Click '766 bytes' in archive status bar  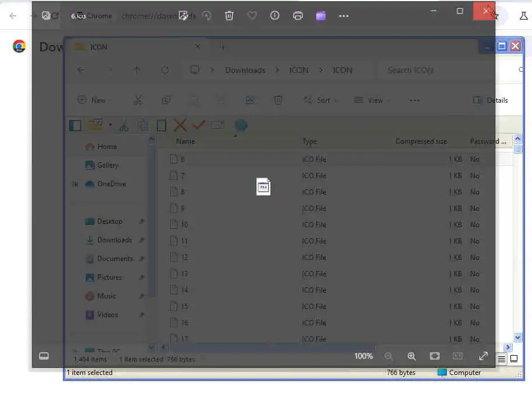pos(401,373)
